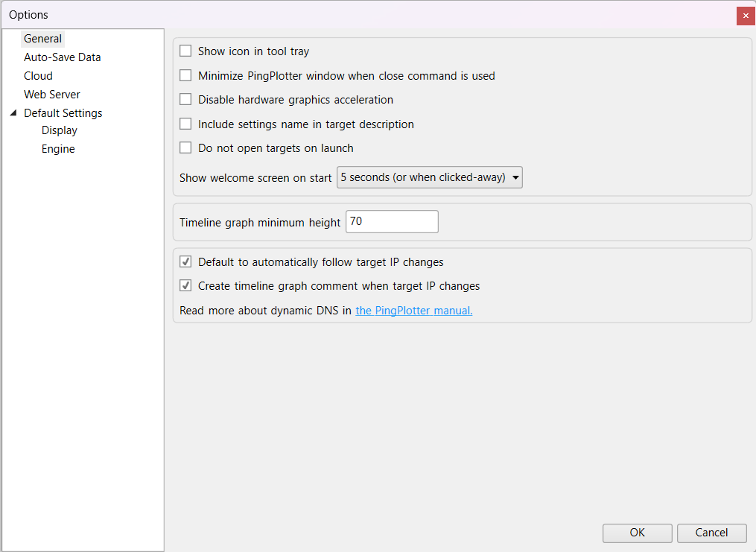Enable Include settings name in target description

[186, 124]
